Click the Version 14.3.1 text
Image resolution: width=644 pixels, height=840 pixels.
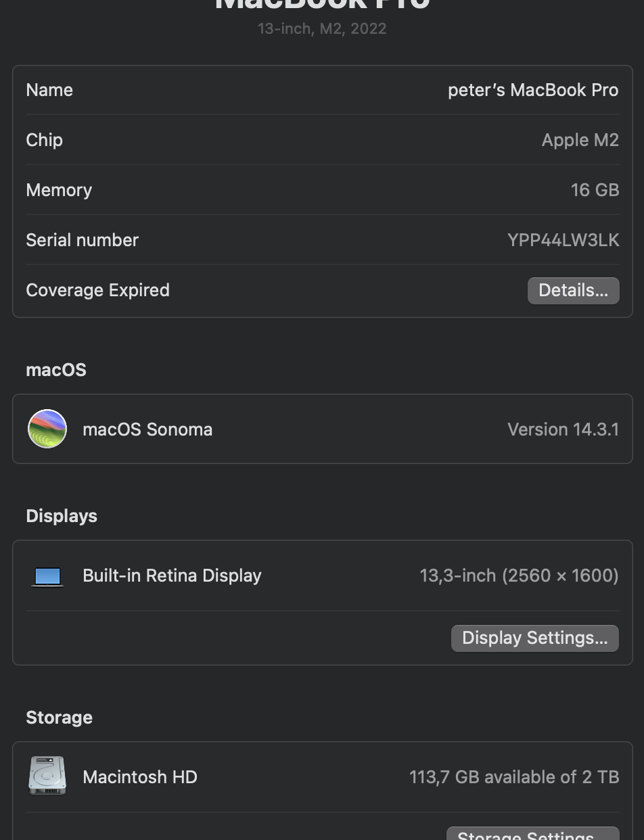click(563, 429)
